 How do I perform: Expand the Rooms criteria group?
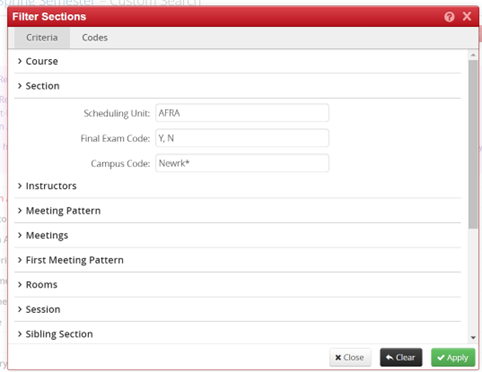click(x=237, y=285)
